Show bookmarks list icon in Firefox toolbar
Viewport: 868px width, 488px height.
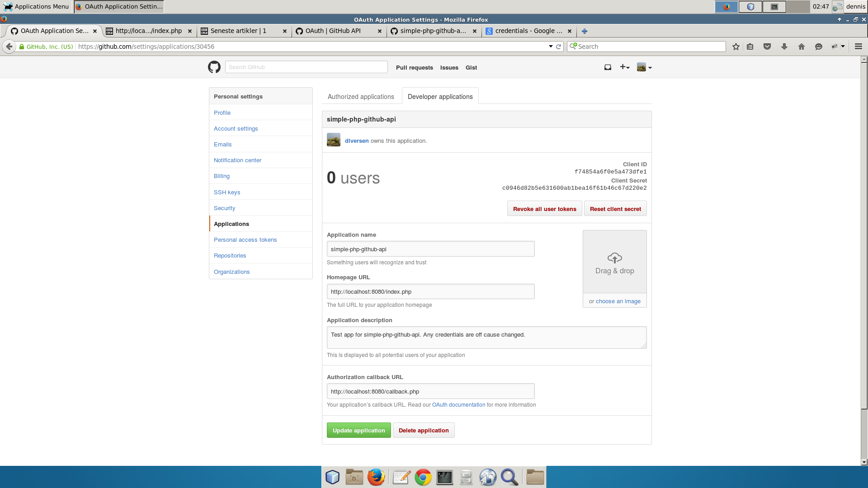point(750,47)
